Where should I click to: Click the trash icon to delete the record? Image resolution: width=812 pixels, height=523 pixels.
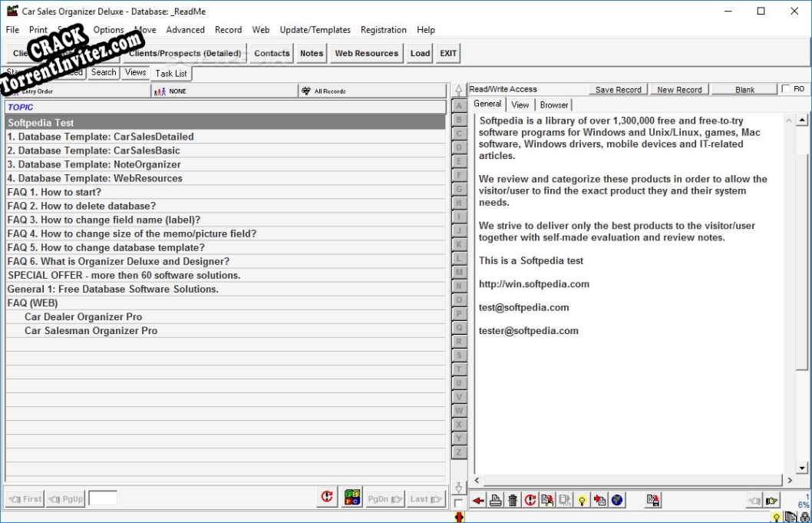(x=512, y=499)
